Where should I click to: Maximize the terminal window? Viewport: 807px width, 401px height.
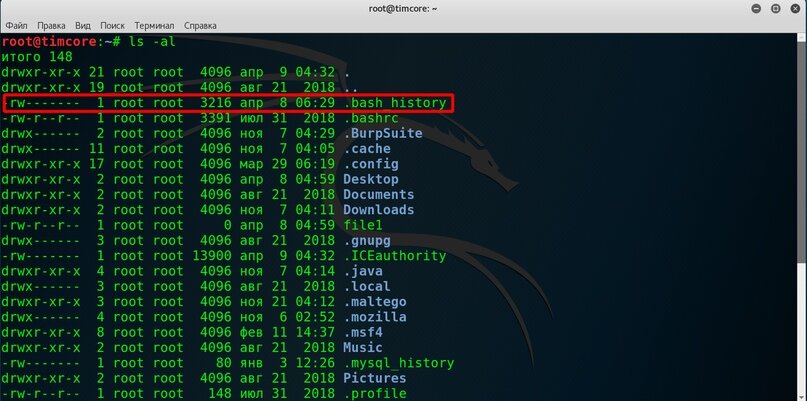(776, 9)
